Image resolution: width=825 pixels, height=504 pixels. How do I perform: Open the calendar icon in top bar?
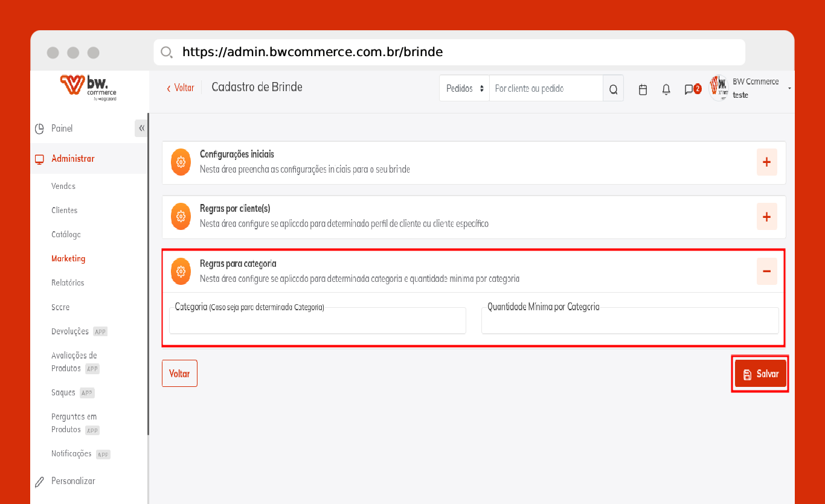coord(643,89)
